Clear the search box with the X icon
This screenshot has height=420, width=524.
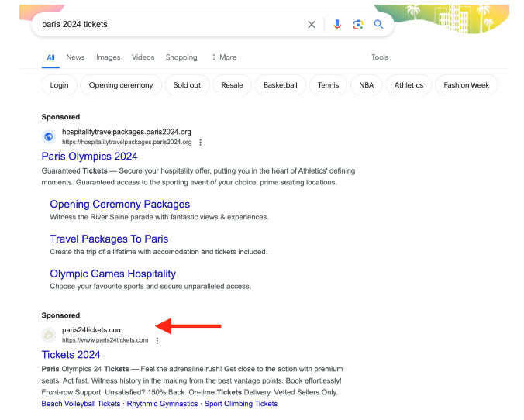click(x=312, y=24)
